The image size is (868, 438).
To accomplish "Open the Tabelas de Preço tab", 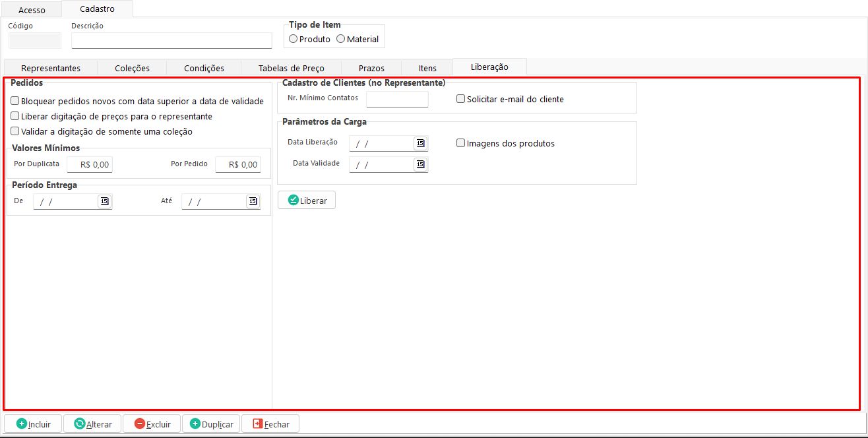I will (291, 68).
